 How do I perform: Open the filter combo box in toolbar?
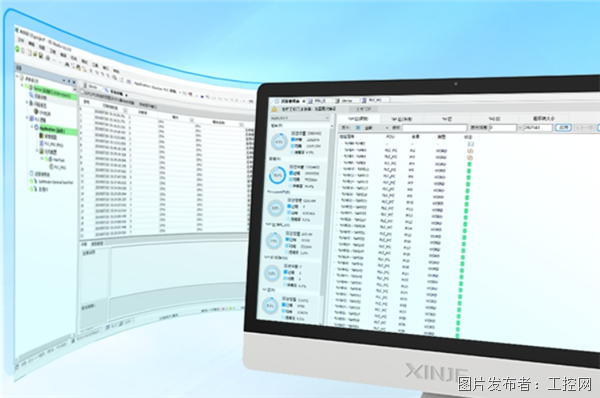point(375,128)
